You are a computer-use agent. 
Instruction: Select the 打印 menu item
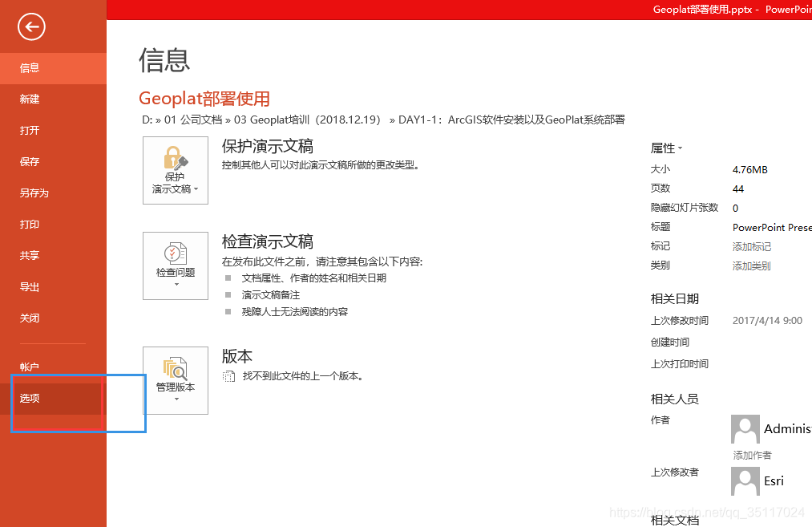(x=53, y=225)
